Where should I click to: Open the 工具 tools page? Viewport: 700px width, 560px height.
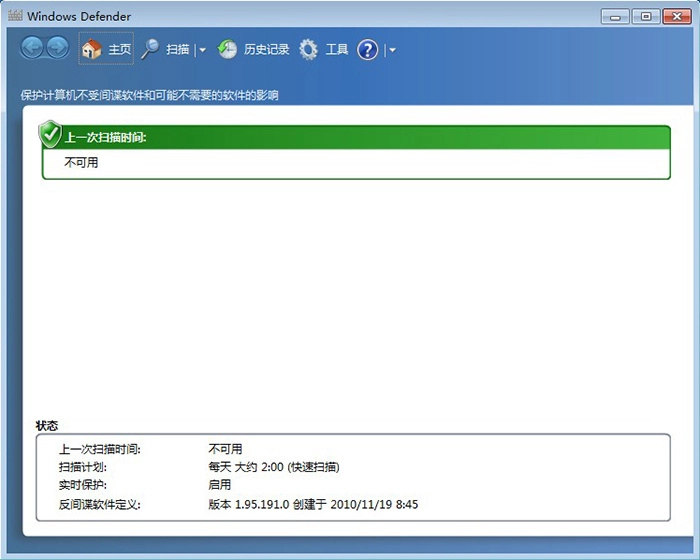point(337,49)
